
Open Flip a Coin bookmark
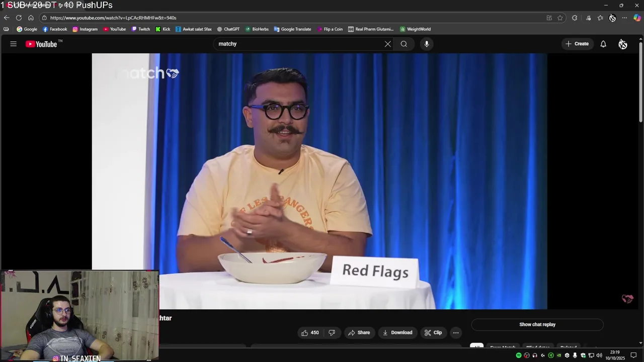(330, 29)
